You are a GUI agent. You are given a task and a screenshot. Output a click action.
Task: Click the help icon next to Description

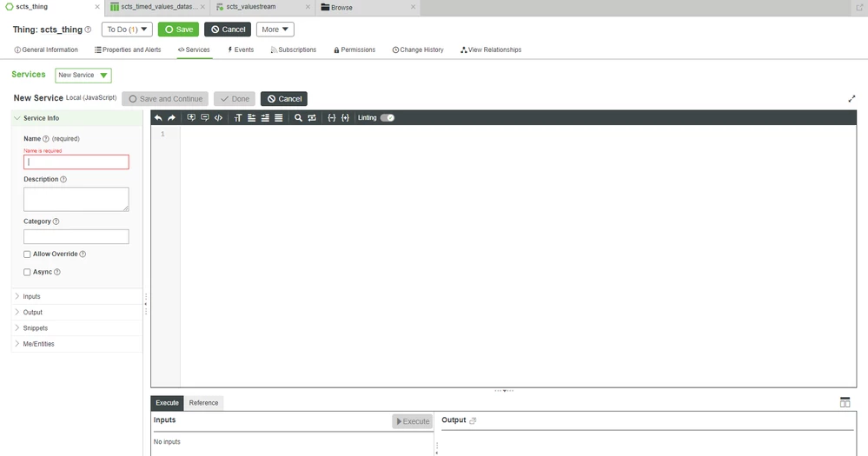click(63, 179)
